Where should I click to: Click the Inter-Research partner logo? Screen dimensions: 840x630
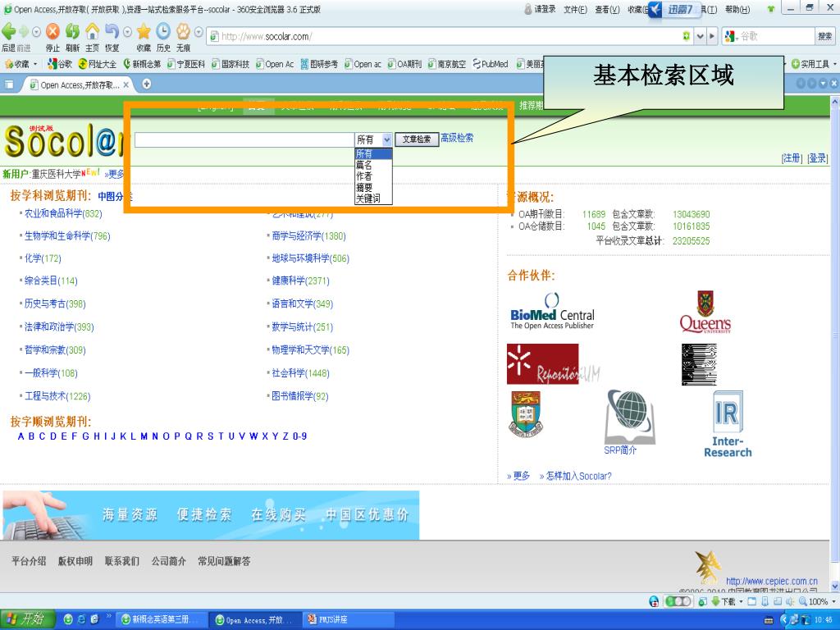[x=728, y=424]
